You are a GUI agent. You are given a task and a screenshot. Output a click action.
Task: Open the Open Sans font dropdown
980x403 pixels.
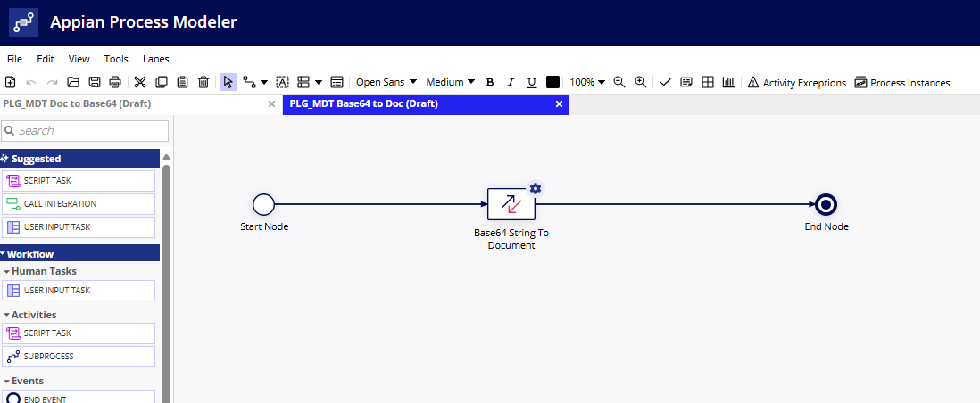coord(386,82)
